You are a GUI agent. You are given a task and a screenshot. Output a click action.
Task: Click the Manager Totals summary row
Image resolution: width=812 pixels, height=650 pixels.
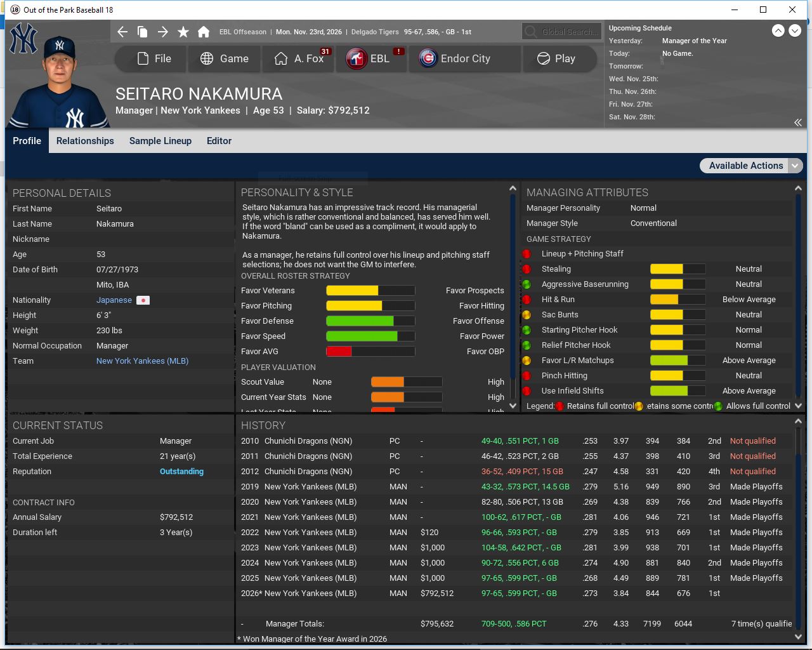coord(516,624)
